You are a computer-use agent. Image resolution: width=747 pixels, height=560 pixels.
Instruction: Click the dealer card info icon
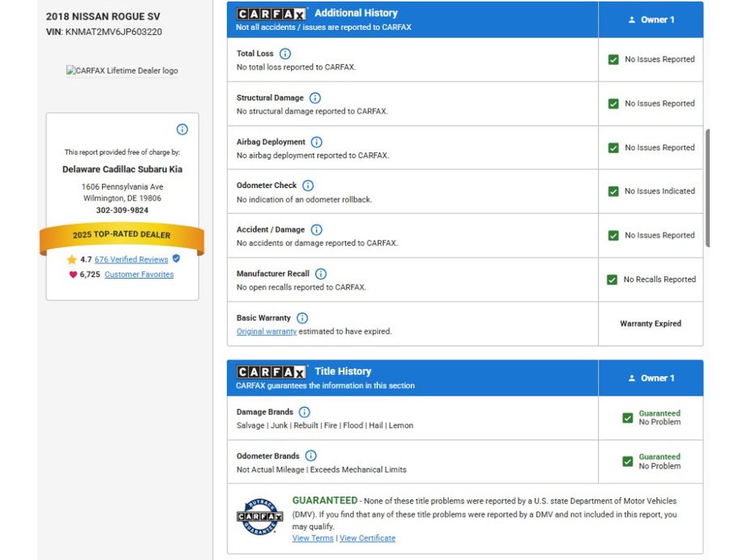pyautogui.click(x=182, y=129)
